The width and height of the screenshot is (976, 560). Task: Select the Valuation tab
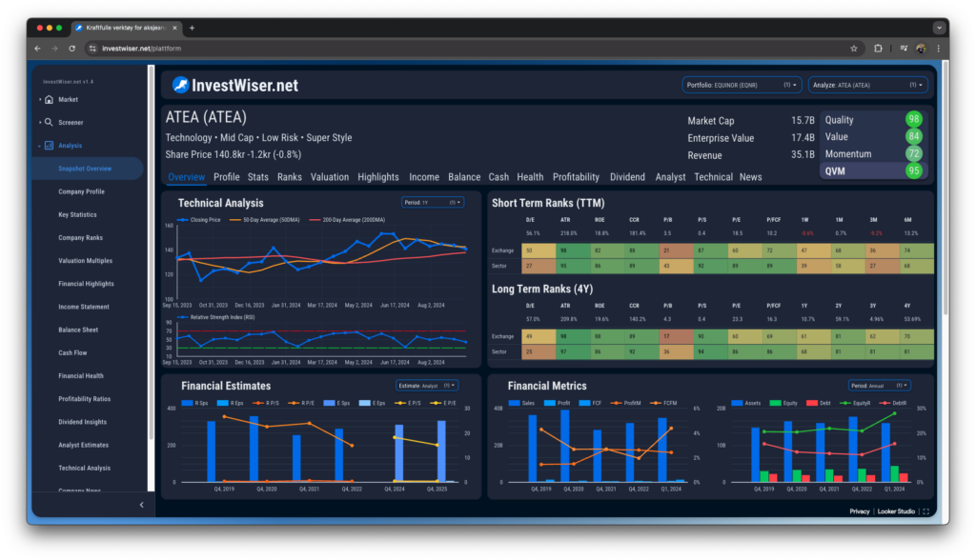[330, 177]
